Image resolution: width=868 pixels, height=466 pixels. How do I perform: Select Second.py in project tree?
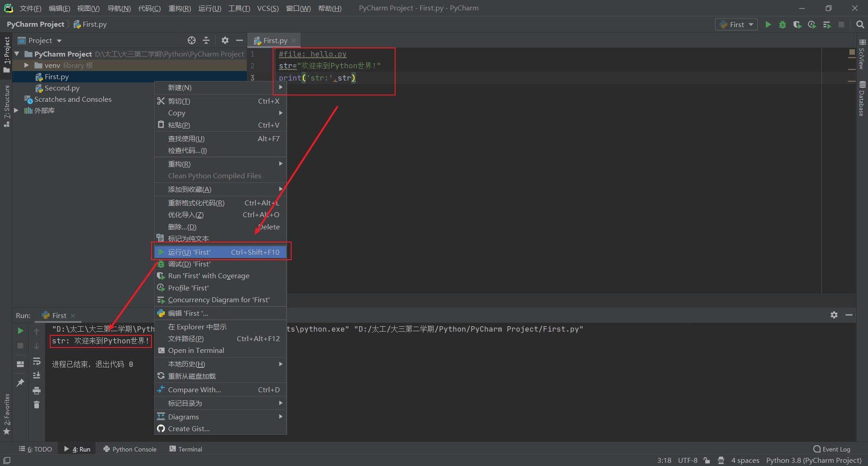point(62,88)
